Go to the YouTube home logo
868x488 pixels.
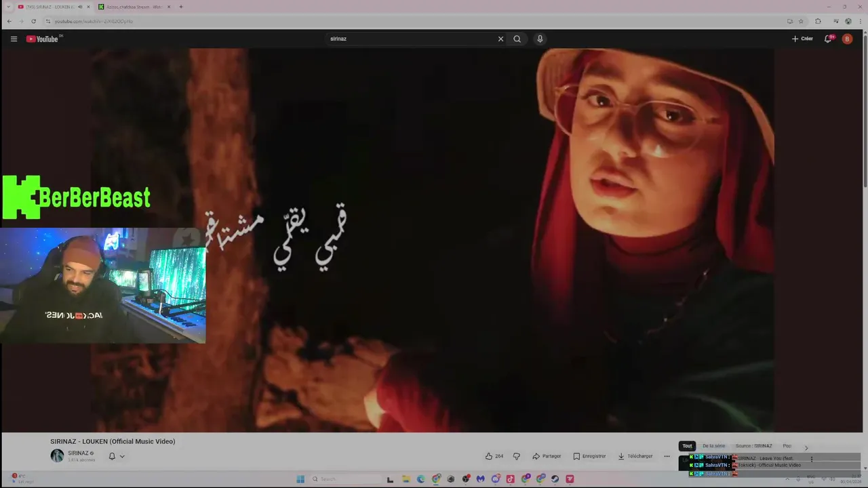pos(44,39)
